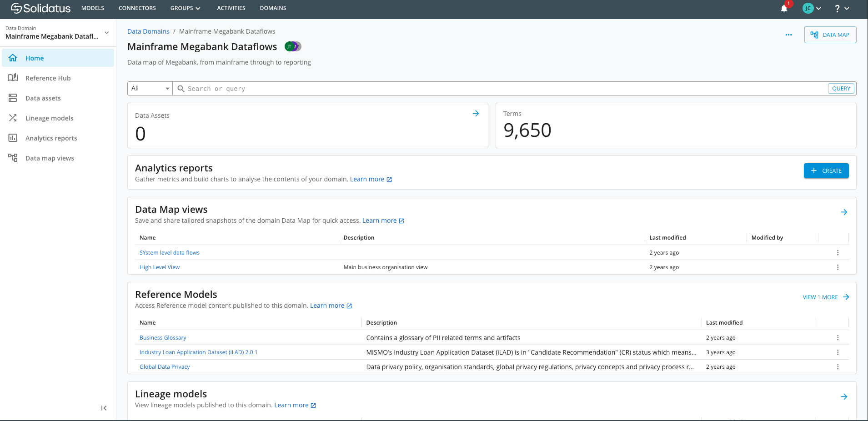Select Home in the sidebar
868x421 pixels.
coord(58,58)
